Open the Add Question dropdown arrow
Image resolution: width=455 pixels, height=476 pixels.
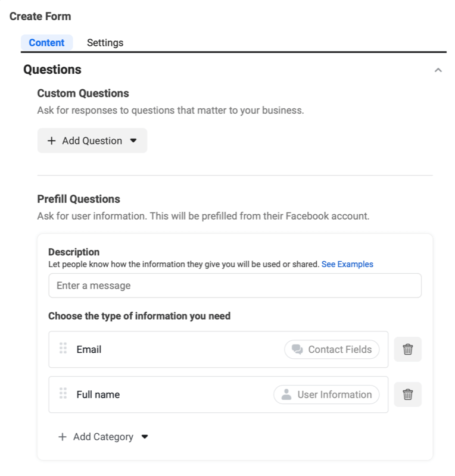[133, 141]
